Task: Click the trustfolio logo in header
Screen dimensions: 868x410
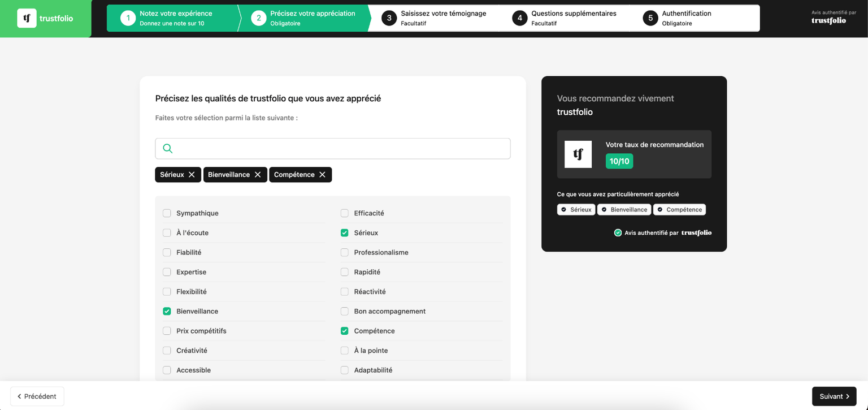Action: click(x=45, y=19)
